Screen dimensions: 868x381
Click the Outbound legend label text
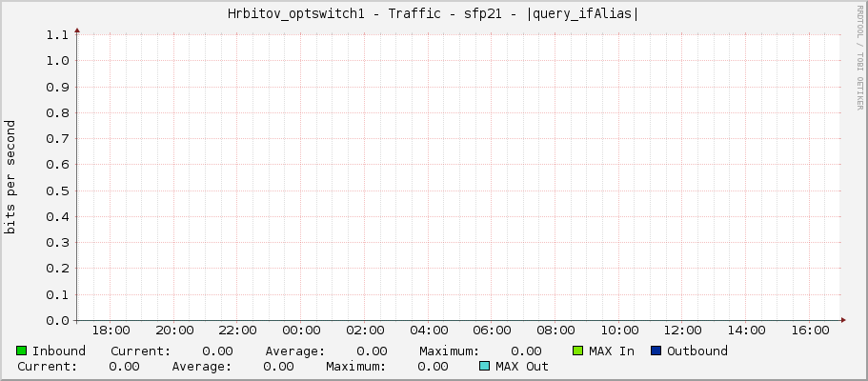696,351
